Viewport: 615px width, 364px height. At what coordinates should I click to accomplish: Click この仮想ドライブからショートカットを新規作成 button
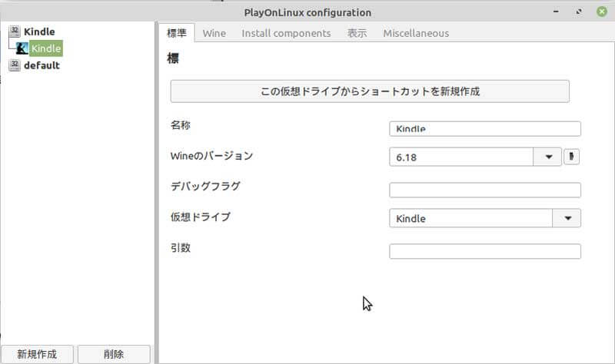click(370, 91)
